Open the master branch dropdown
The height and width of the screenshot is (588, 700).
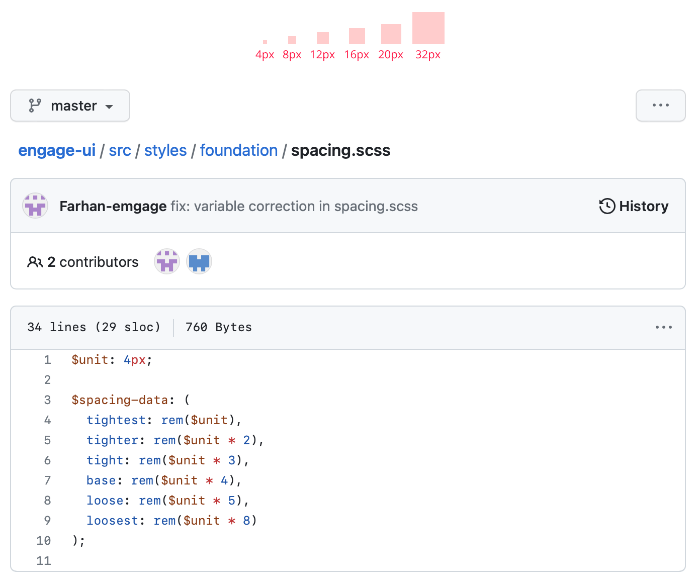click(70, 106)
